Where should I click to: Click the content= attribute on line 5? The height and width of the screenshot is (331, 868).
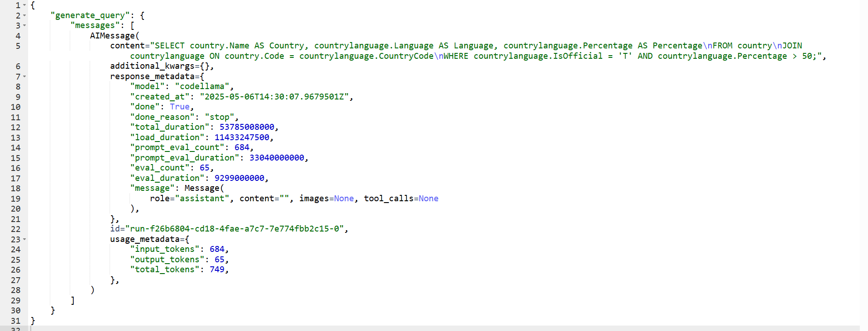tap(130, 46)
